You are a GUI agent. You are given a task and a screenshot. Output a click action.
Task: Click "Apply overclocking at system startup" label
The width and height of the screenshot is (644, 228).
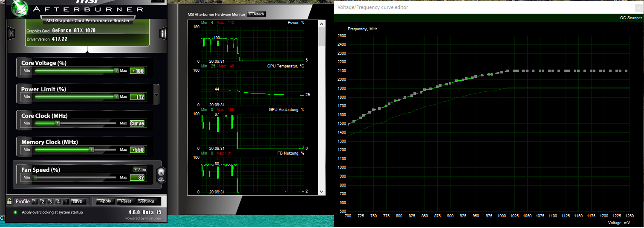click(52, 212)
